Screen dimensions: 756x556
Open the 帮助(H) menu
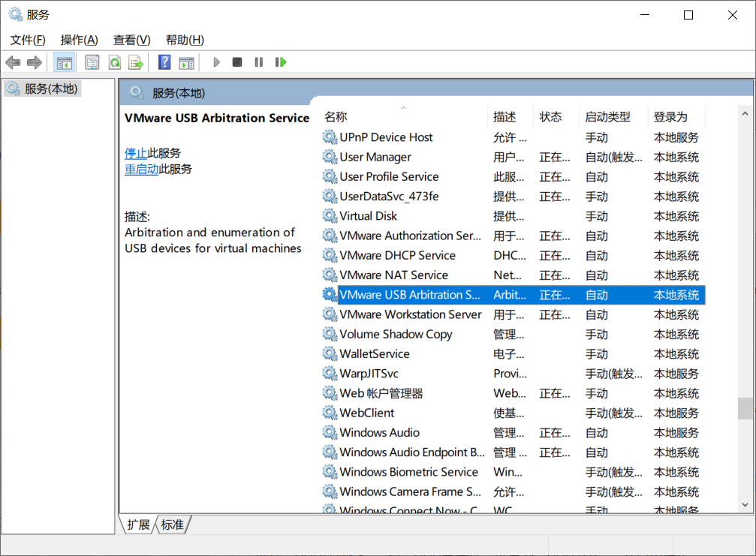click(x=185, y=40)
